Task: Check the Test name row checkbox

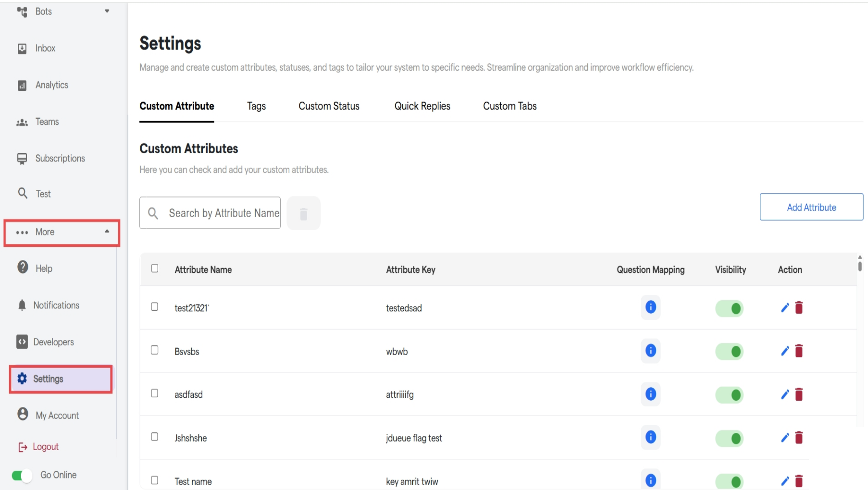Action: point(155,480)
